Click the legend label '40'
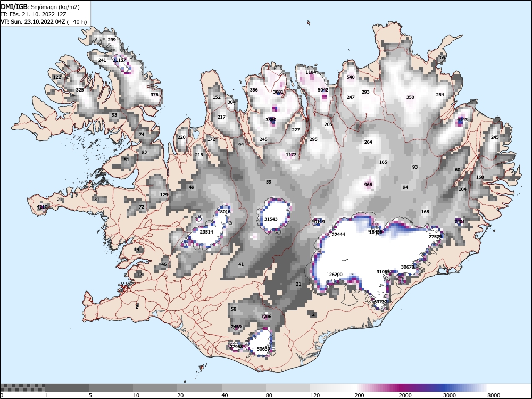The width and height of the screenshot is (532, 399). tap(225, 395)
